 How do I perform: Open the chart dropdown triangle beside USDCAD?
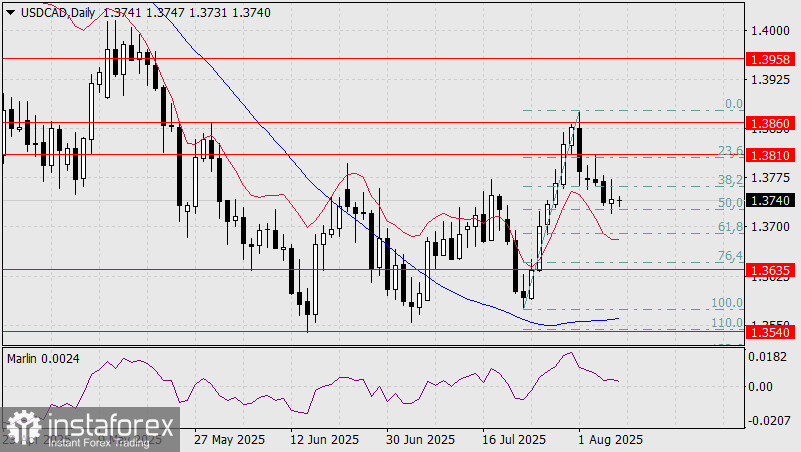[x=11, y=13]
